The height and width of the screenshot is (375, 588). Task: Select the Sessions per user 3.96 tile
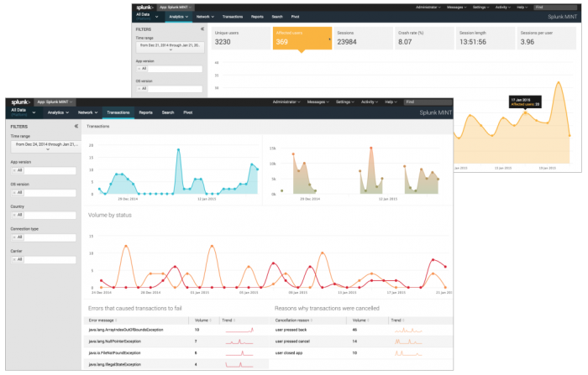pos(546,38)
